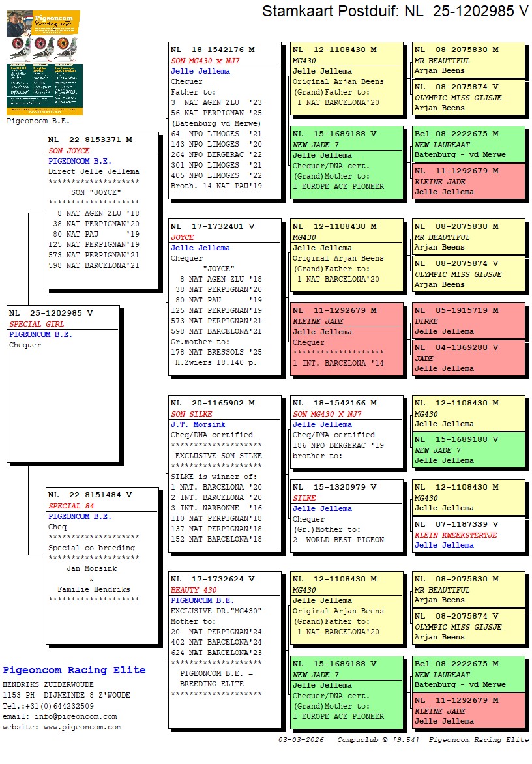The width and height of the screenshot is (532, 764).
Task: Click the telephone number in the footer
Action: tap(47, 706)
